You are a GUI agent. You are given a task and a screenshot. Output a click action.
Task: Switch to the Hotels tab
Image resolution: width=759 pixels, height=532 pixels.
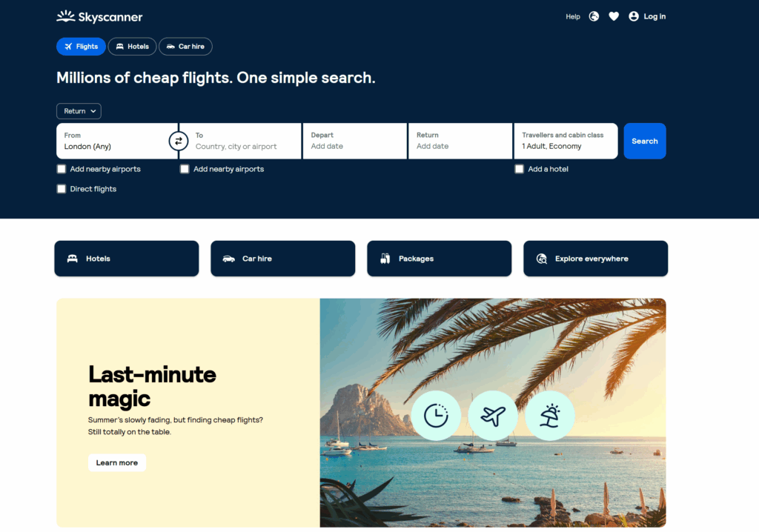pyautogui.click(x=132, y=47)
